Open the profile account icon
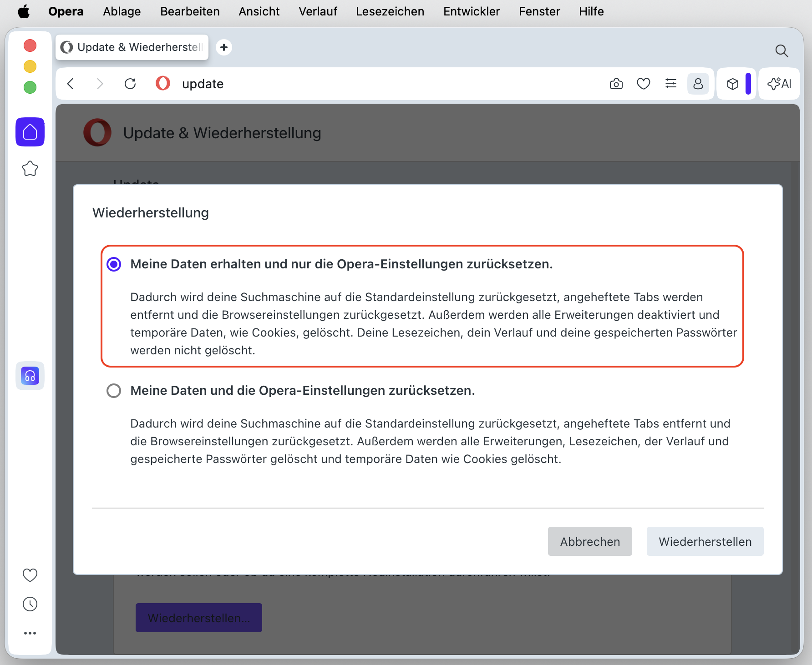This screenshot has width=812, height=665. coord(698,84)
